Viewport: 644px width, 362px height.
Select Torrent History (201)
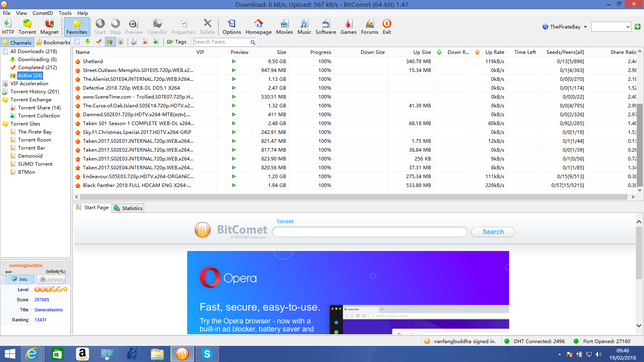(35, 92)
